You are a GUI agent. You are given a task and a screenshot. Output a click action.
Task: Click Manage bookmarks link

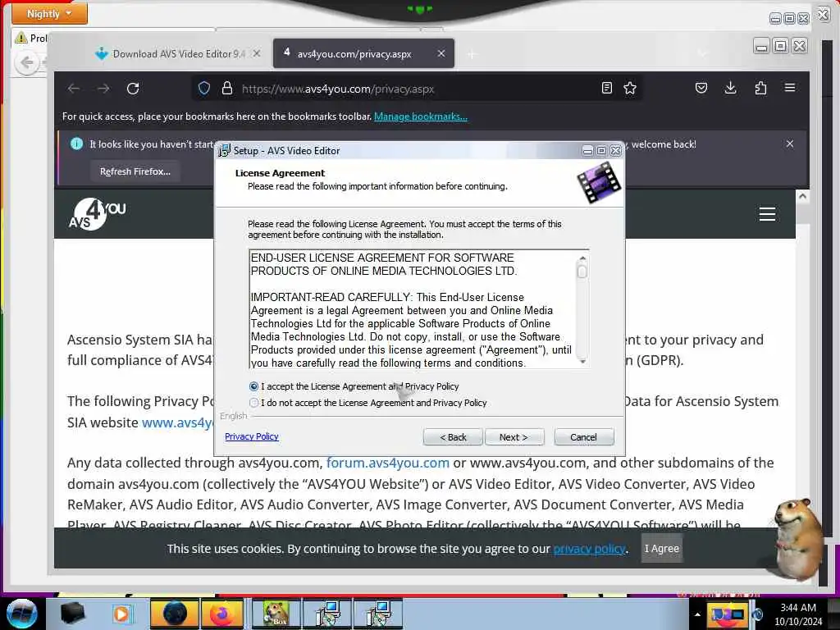[421, 116]
